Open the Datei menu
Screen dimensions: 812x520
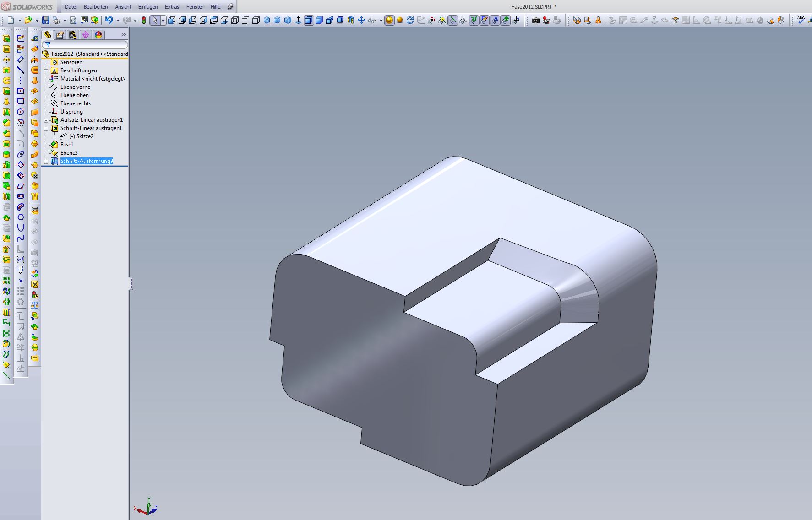click(71, 7)
